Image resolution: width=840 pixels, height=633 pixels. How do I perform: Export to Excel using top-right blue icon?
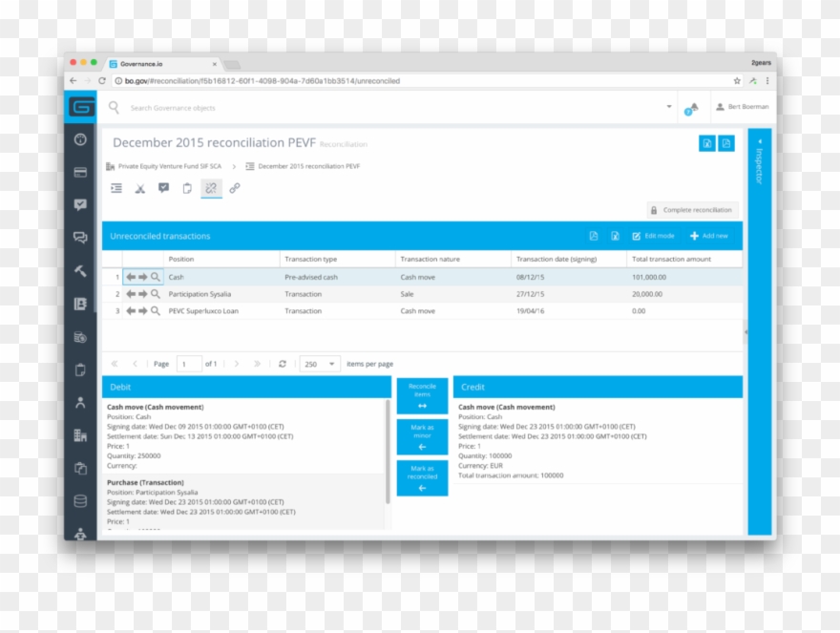tap(706, 143)
